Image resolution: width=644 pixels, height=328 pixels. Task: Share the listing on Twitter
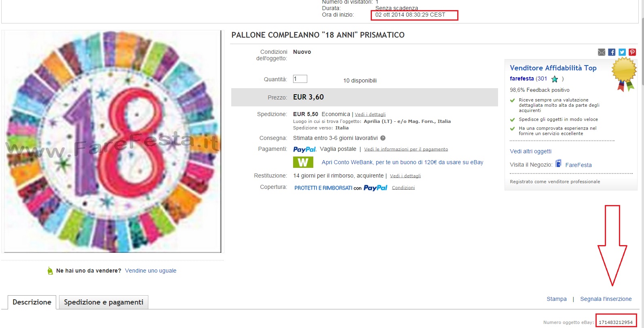click(622, 52)
